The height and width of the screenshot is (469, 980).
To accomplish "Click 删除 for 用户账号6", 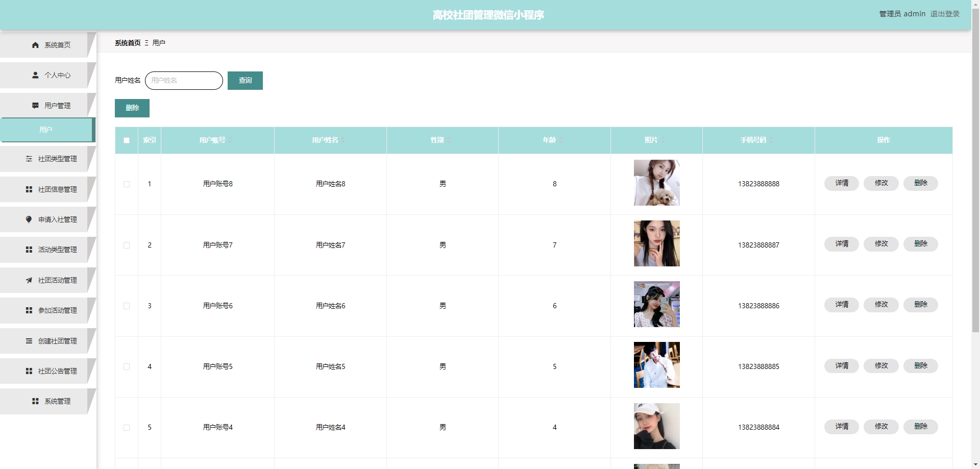I will coord(921,305).
